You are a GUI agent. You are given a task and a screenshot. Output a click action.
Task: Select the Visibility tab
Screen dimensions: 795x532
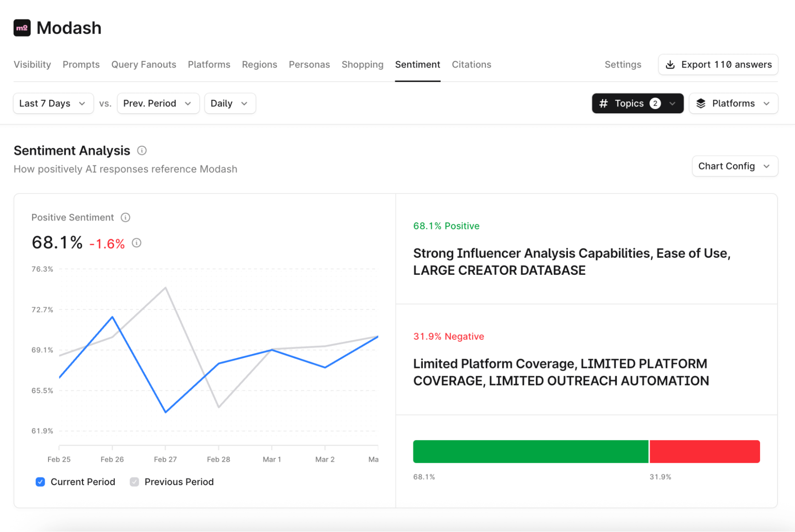32,64
